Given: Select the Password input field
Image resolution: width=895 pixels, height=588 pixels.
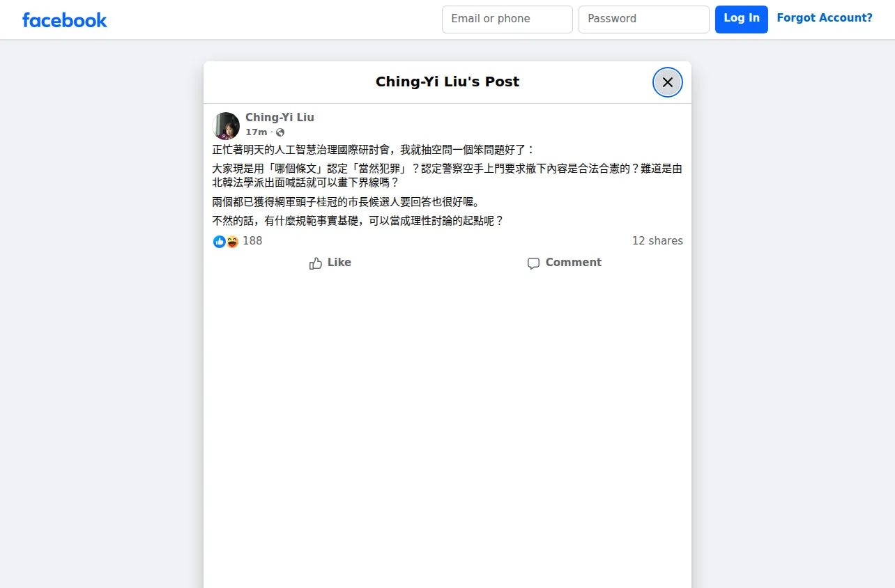Looking at the screenshot, I should coord(644,20).
